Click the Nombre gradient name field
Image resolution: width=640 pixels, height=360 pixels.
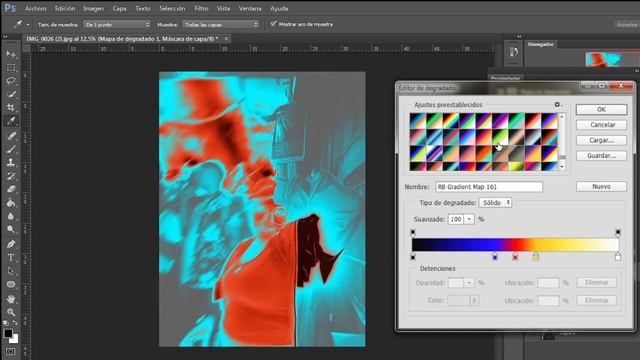click(x=489, y=187)
